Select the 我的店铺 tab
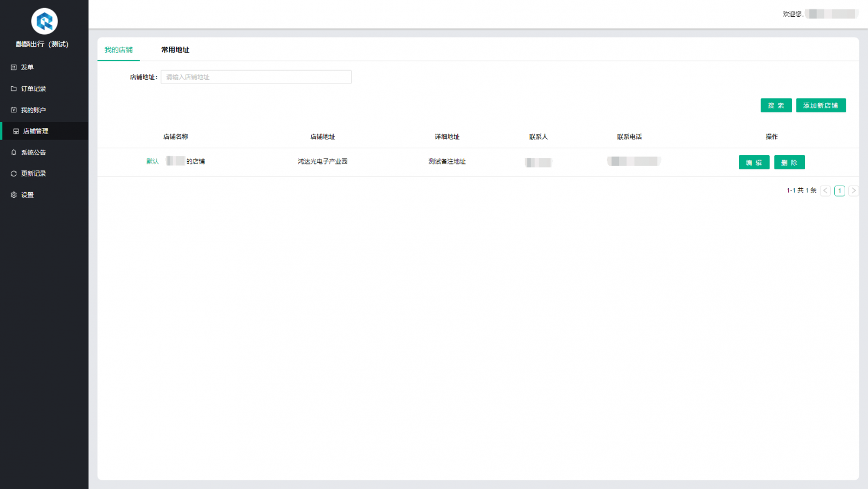868x489 pixels. [x=118, y=50]
